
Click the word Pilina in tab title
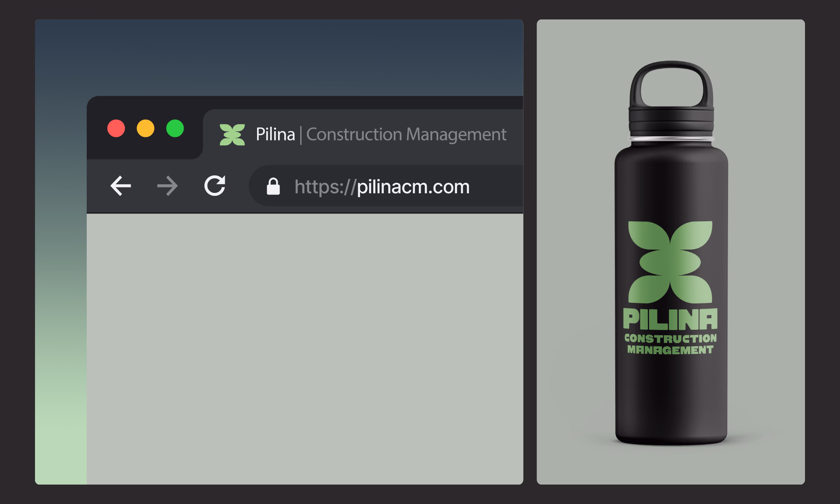275,135
